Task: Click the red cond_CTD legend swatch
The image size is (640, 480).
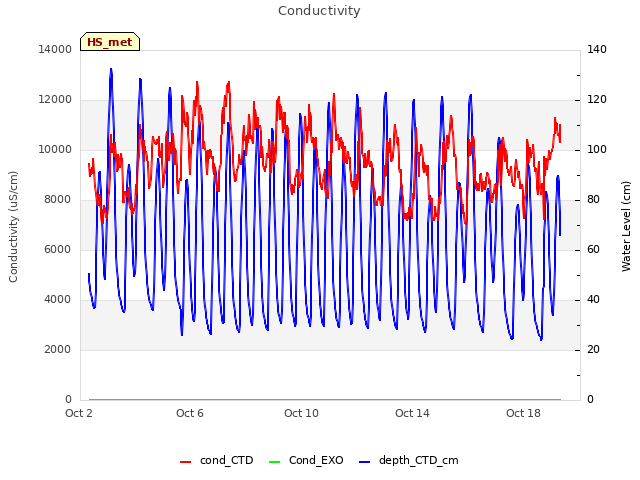Action: pyautogui.click(x=185, y=462)
